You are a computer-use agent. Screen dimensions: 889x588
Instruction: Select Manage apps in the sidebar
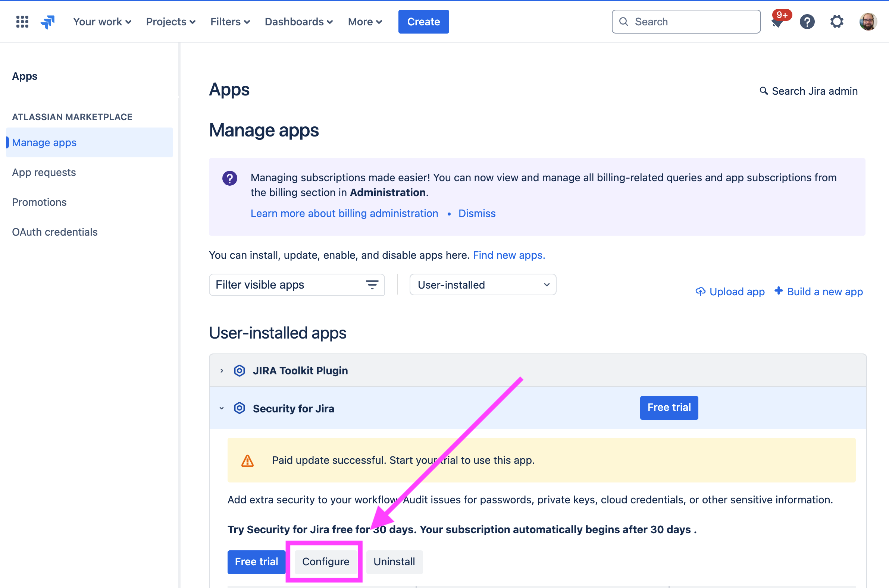[89, 142]
